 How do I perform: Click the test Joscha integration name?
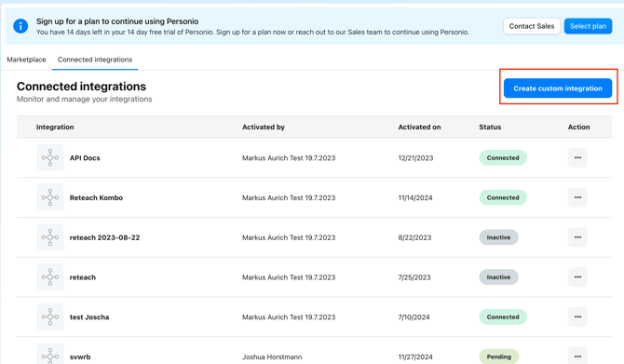(x=89, y=317)
